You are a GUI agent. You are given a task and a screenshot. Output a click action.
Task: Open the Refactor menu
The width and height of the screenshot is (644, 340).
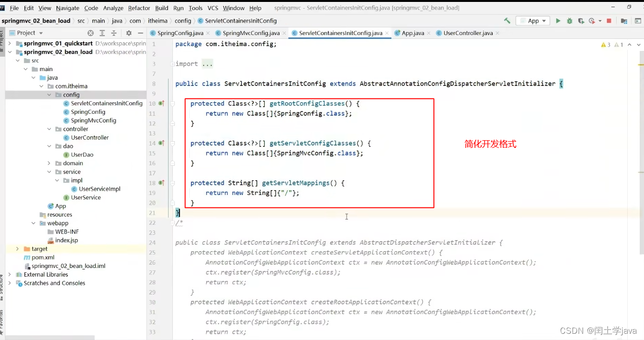pos(139,8)
